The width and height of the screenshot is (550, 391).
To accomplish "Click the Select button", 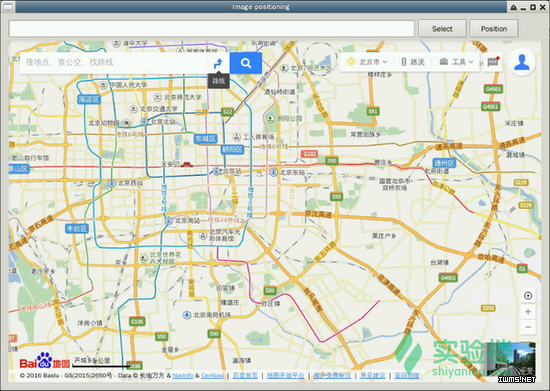I will point(442,29).
